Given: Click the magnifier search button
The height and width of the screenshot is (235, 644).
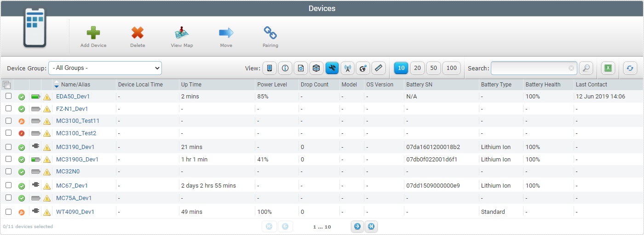Looking at the screenshot, I should pos(586,68).
